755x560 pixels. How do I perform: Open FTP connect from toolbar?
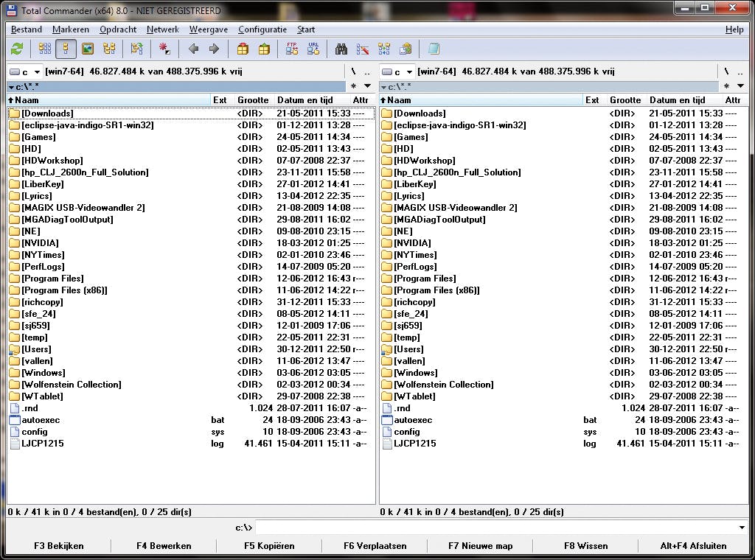coord(292,49)
